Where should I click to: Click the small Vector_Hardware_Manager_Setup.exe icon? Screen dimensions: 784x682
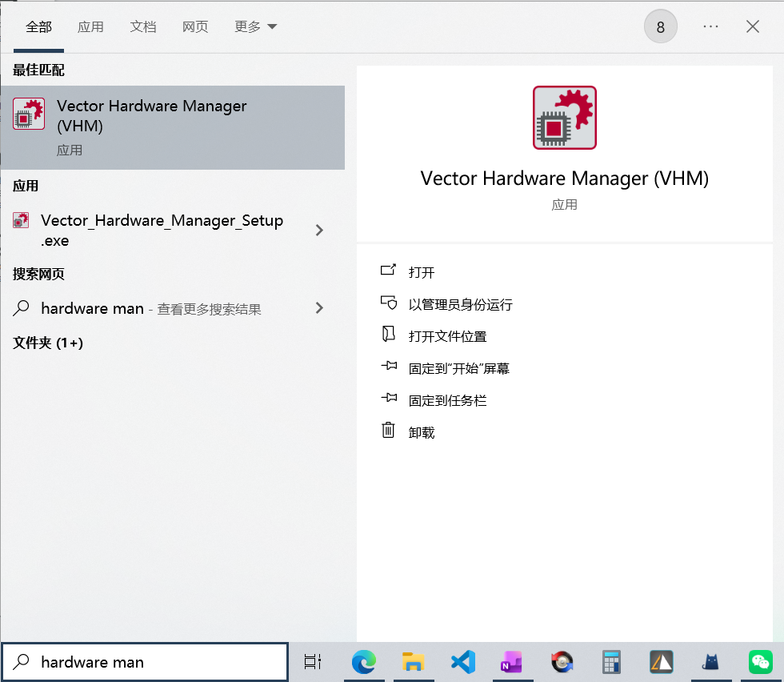coord(21,220)
